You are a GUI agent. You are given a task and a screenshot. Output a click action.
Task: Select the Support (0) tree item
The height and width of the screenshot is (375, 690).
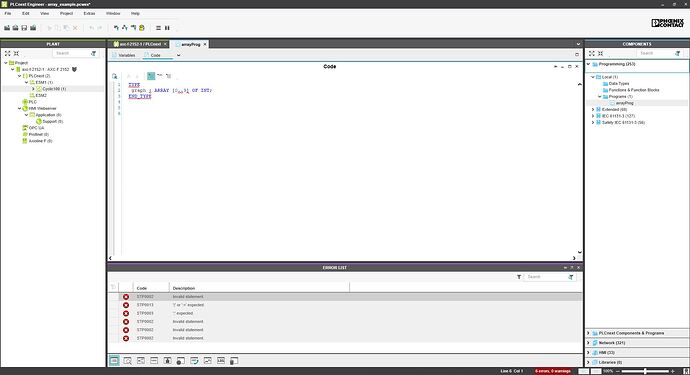49,121
